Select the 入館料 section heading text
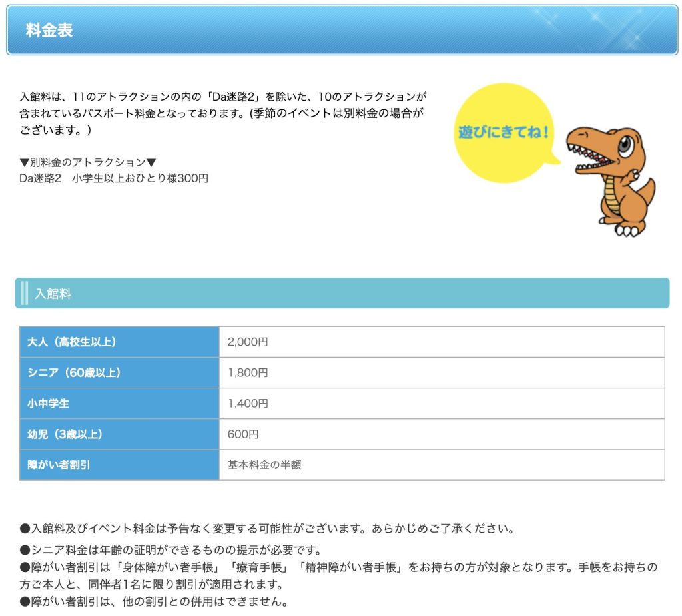682x616 pixels. click(53, 294)
